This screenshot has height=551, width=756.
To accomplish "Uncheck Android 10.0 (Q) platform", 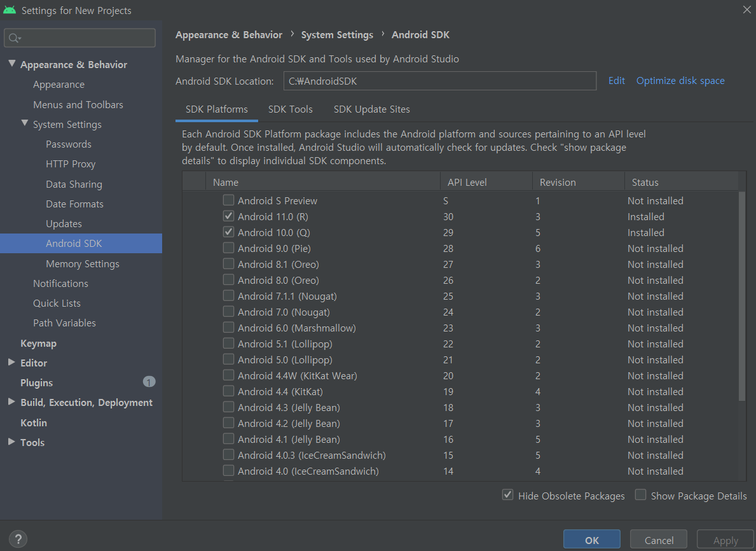I will 228,232.
